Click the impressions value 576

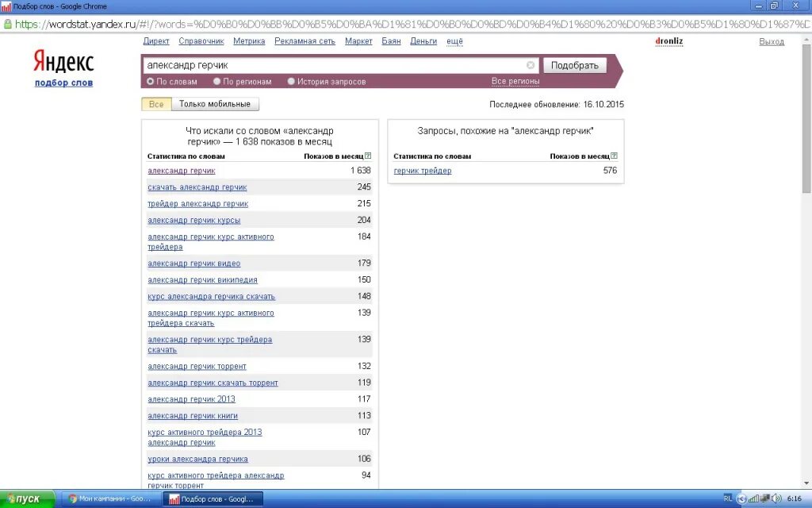(610, 170)
